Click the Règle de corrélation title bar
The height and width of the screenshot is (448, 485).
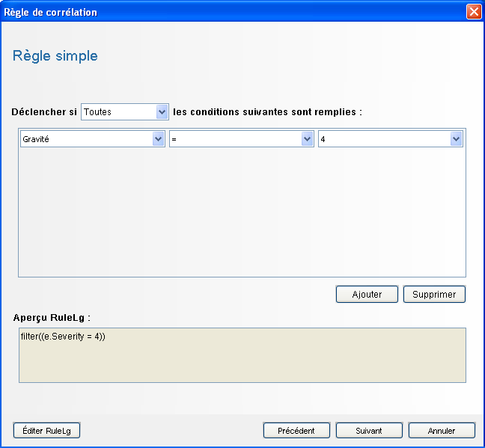(225, 12)
